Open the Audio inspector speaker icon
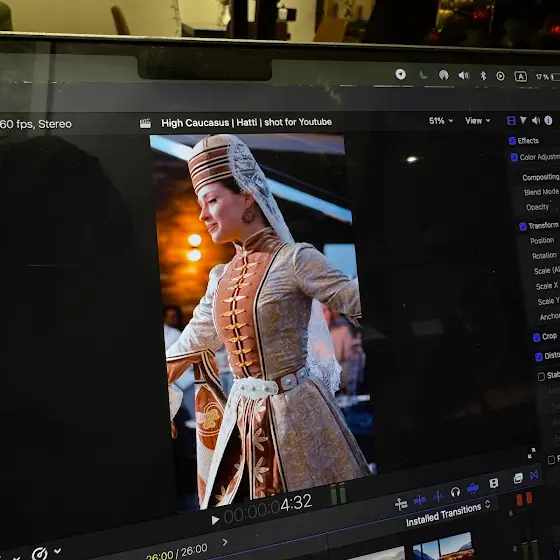Screen dimensions: 560x560 click(536, 120)
